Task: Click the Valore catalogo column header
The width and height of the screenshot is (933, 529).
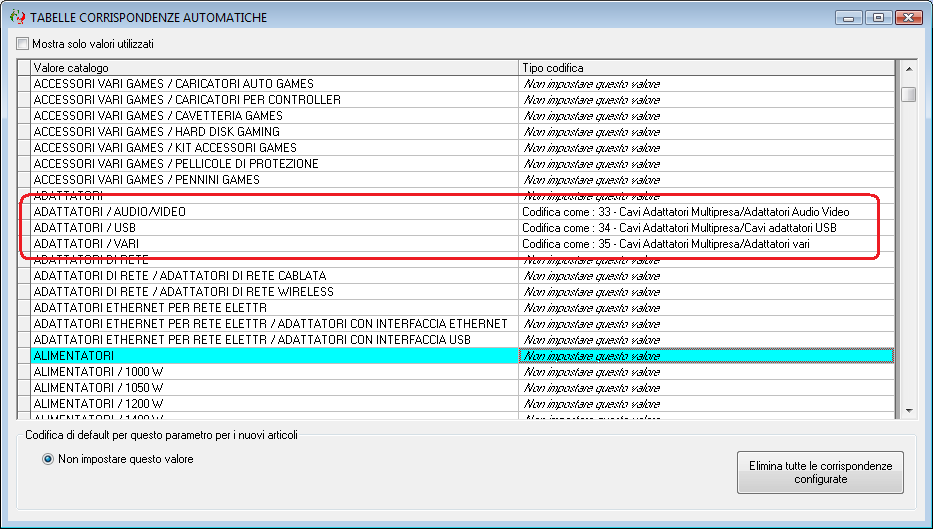Action: tap(274, 68)
